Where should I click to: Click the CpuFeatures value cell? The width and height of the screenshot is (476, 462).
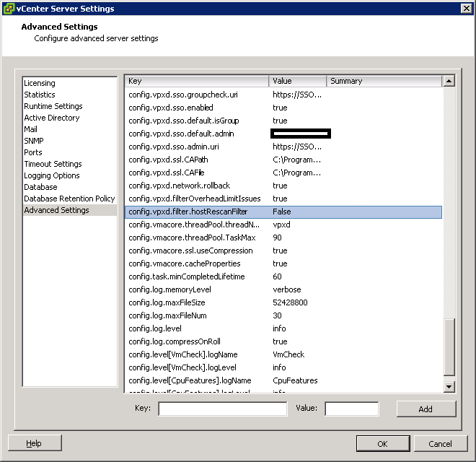click(x=295, y=381)
